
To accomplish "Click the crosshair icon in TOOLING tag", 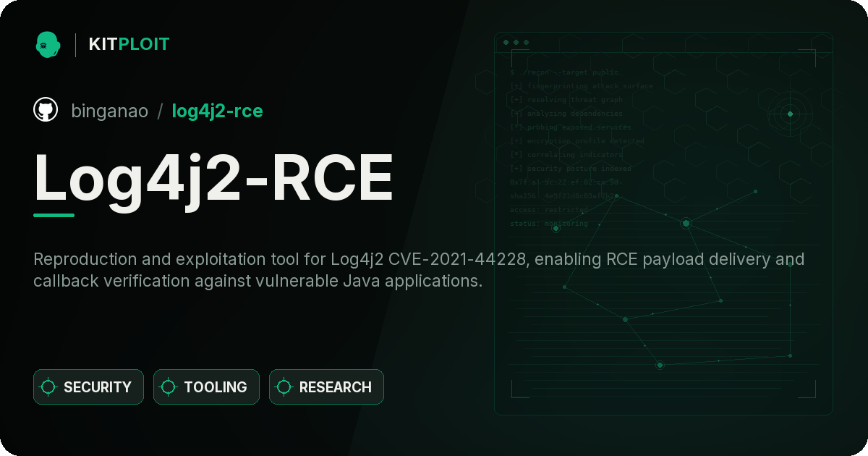I will click(x=169, y=387).
